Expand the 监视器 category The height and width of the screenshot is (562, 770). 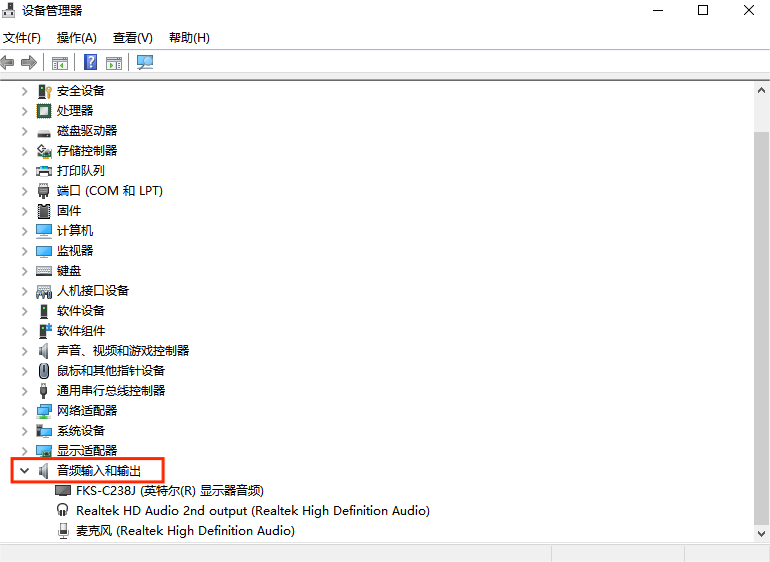24,251
